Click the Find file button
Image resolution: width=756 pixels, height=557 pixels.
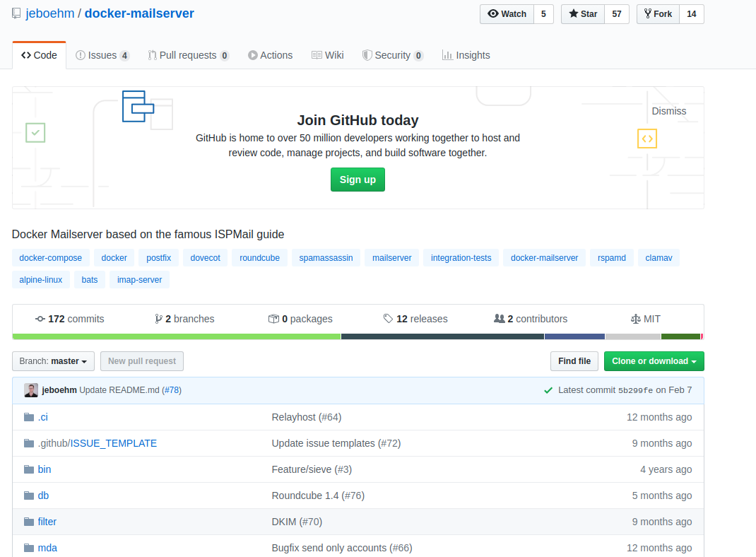pos(574,361)
